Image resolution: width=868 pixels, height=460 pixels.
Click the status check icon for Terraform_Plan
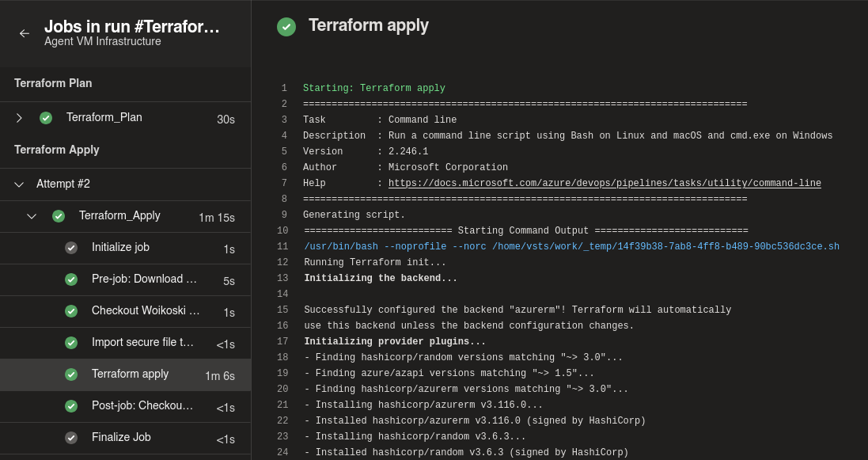coord(46,117)
